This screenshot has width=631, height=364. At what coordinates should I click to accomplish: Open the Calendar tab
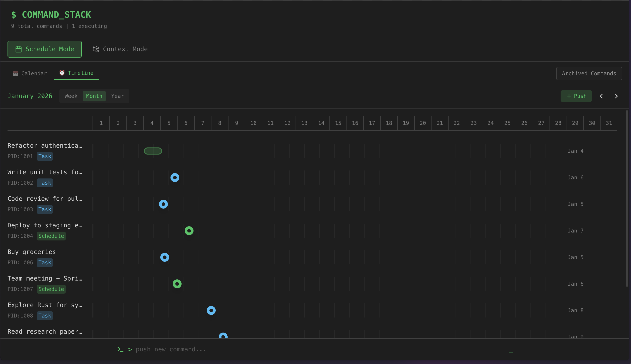point(34,73)
